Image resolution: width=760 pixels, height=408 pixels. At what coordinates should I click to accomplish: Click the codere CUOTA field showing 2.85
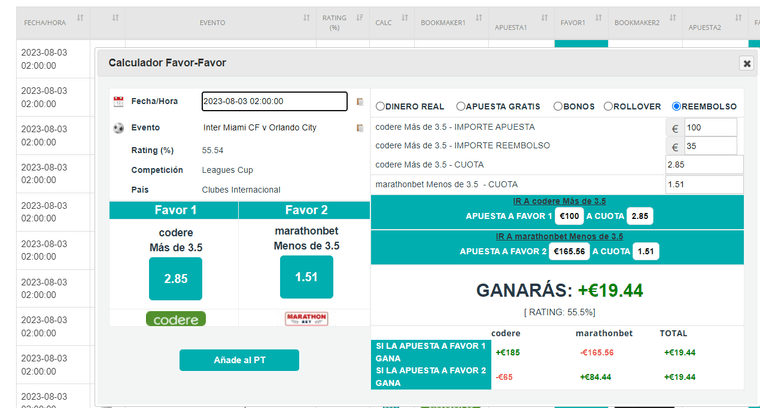point(704,165)
